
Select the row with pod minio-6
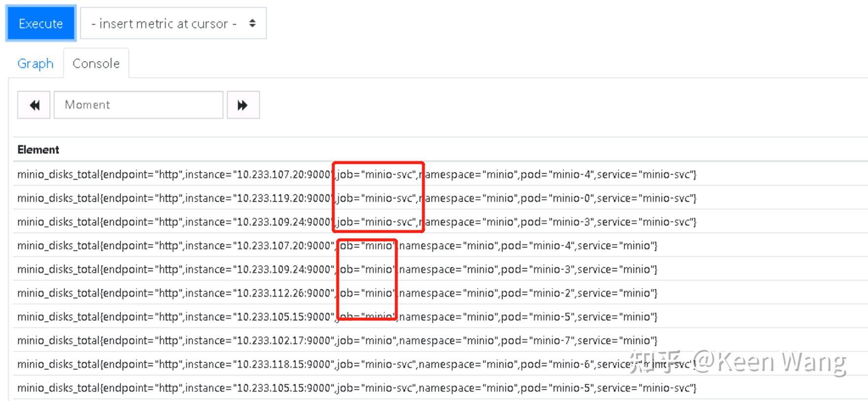(440, 364)
